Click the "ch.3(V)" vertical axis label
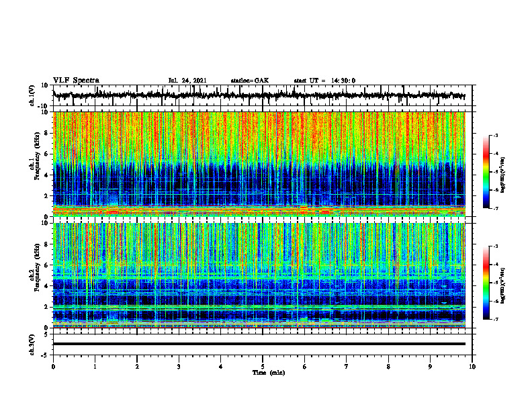The width and height of the screenshot is (532, 411). (32, 345)
